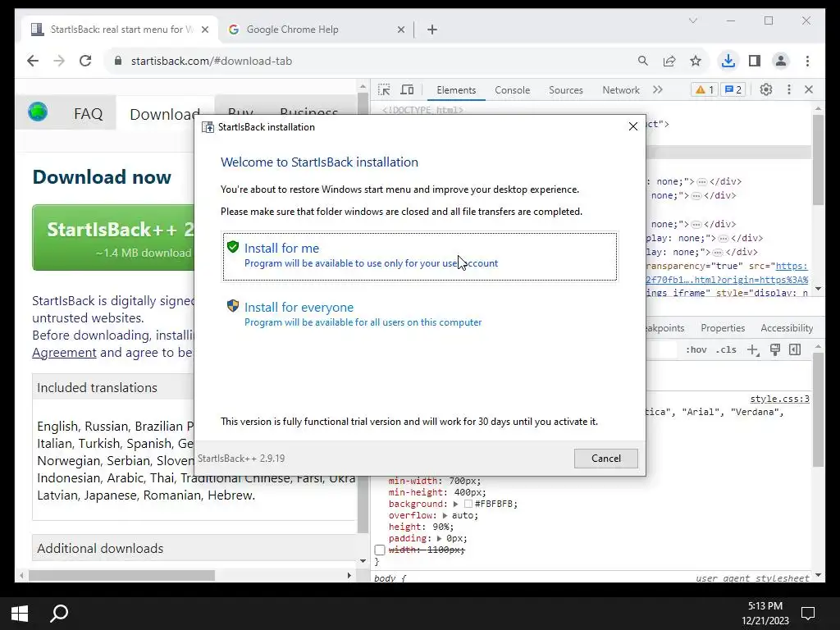Screen dimensions: 840x630
Task: Open DevTools Network panel
Action: coord(620,90)
